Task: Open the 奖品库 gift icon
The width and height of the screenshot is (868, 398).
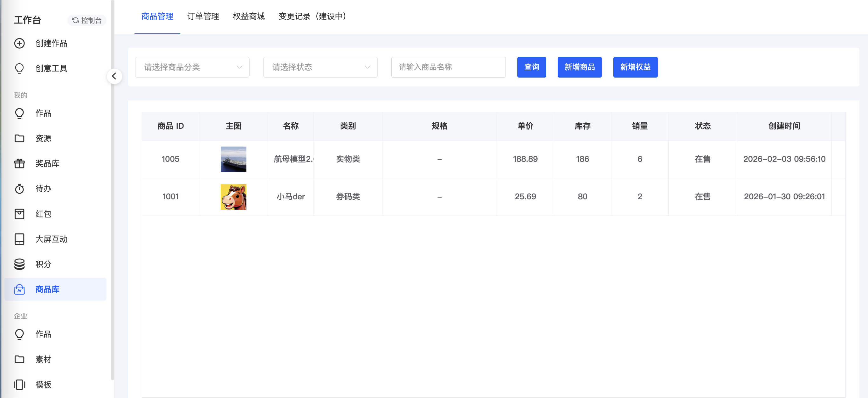Action: pyautogui.click(x=19, y=163)
